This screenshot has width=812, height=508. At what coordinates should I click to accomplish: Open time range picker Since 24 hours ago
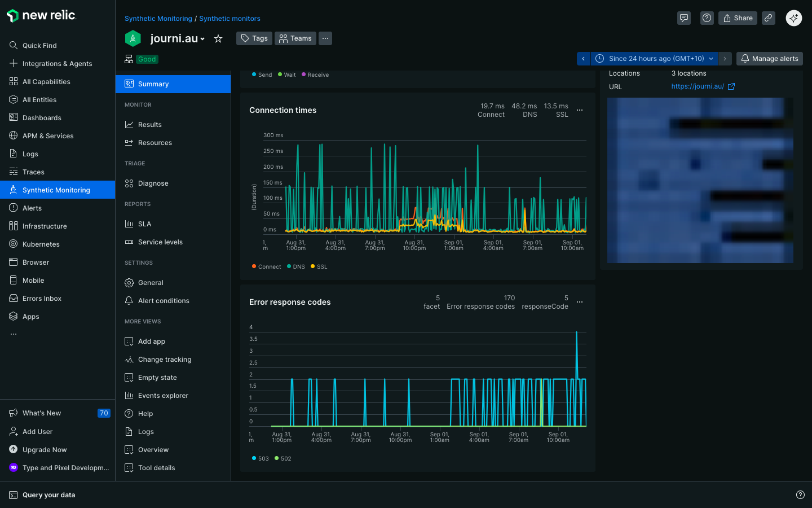point(654,59)
